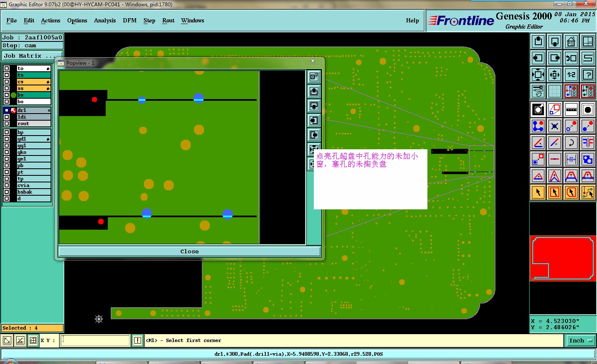Click the exclamation mark button near XY field
597x364 pixels.
(x=138, y=340)
